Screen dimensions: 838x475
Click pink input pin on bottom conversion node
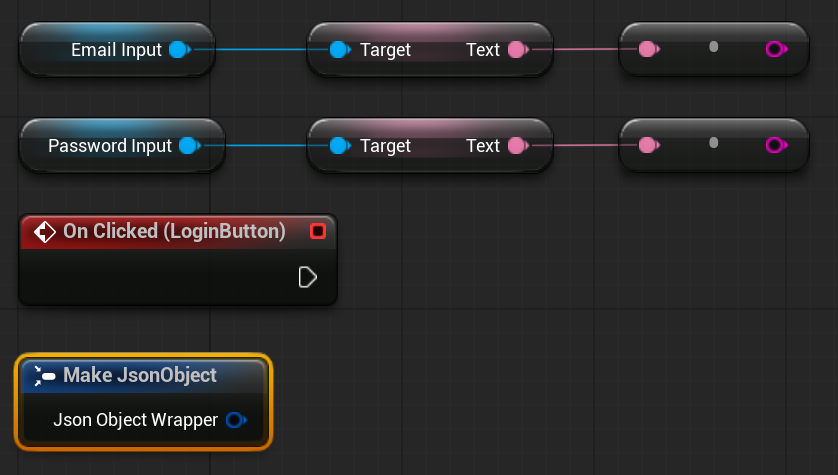[x=649, y=145]
